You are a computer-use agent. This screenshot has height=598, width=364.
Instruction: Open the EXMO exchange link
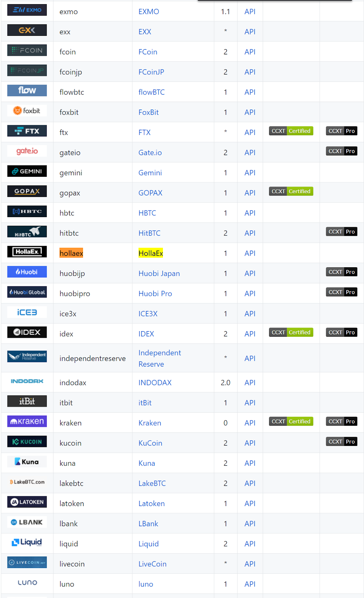[149, 12]
